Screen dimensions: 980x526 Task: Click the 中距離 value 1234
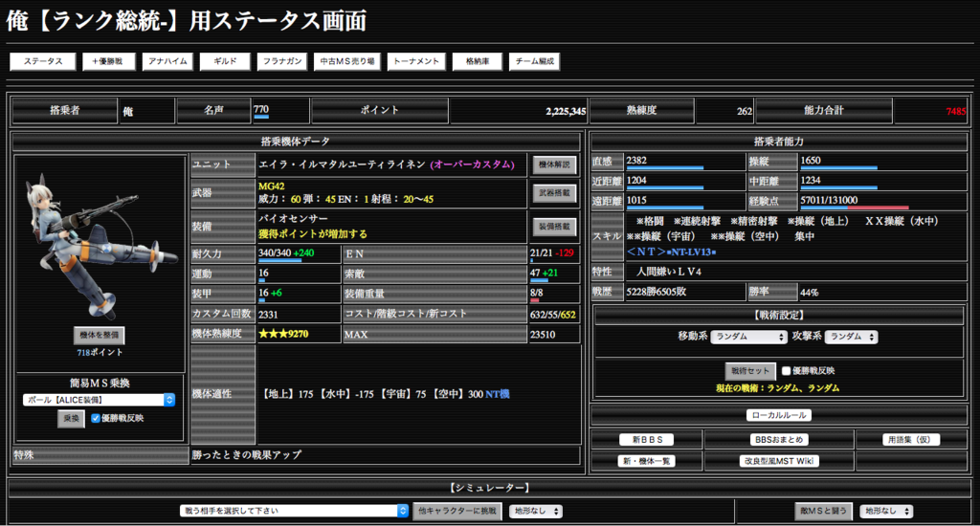[811, 181]
